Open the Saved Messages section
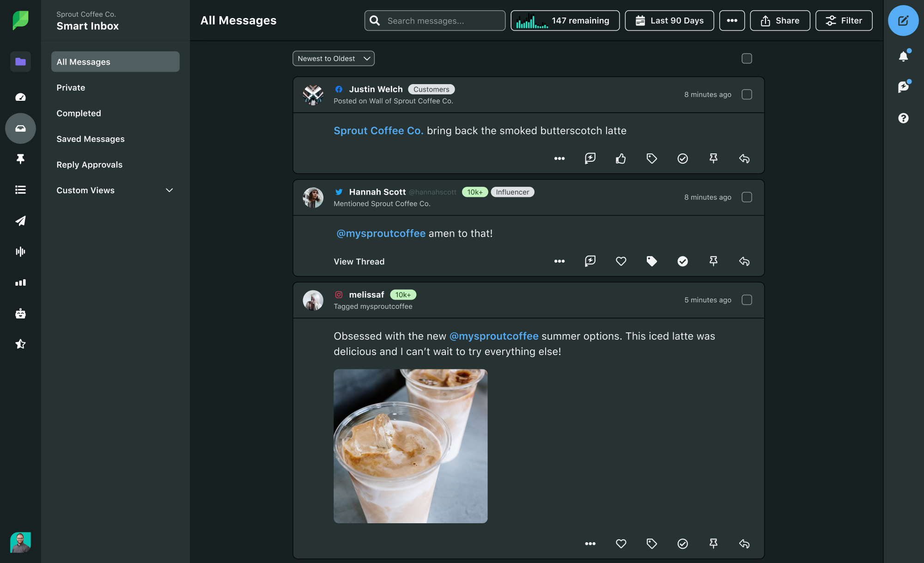Screen dimensions: 924x563 click(91, 139)
